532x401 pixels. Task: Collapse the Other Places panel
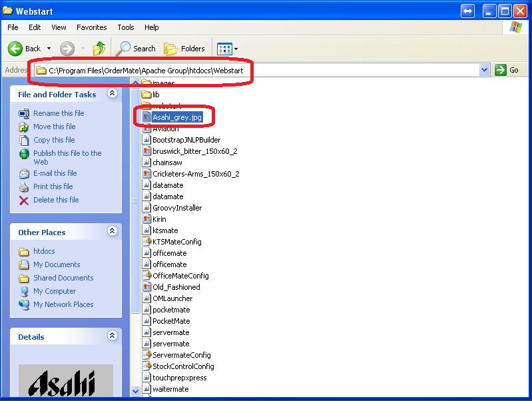[x=113, y=231]
